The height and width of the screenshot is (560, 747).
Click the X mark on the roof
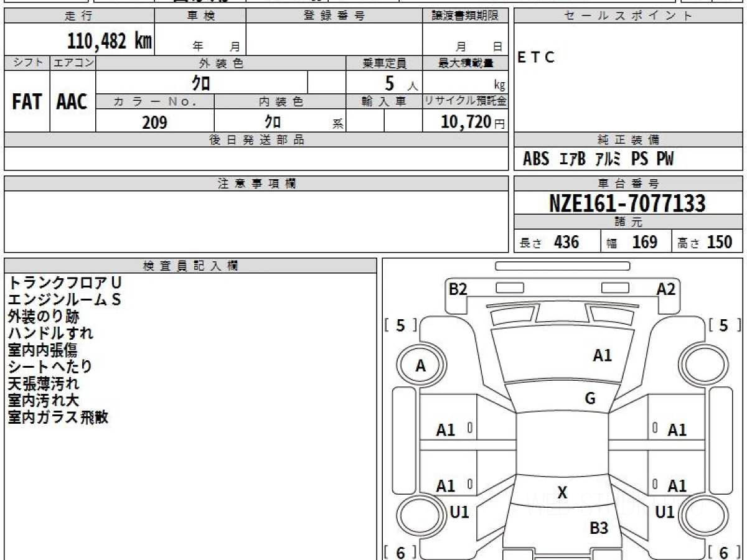point(562,493)
